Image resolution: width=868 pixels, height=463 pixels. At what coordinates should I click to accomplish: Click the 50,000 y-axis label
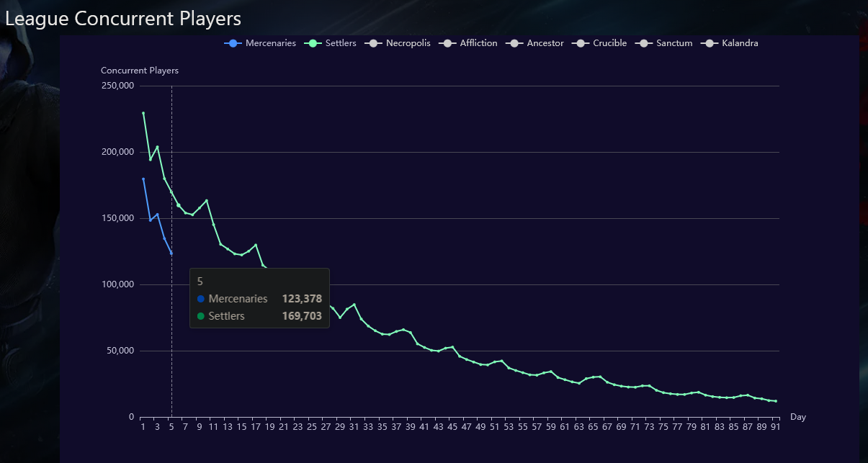pyautogui.click(x=120, y=351)
